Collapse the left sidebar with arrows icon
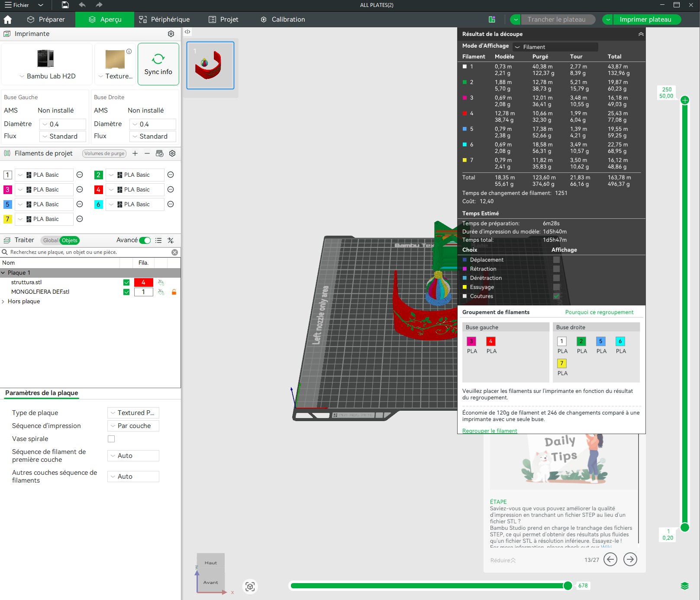Viewport: 700px width, 600px height. [187, 32]
